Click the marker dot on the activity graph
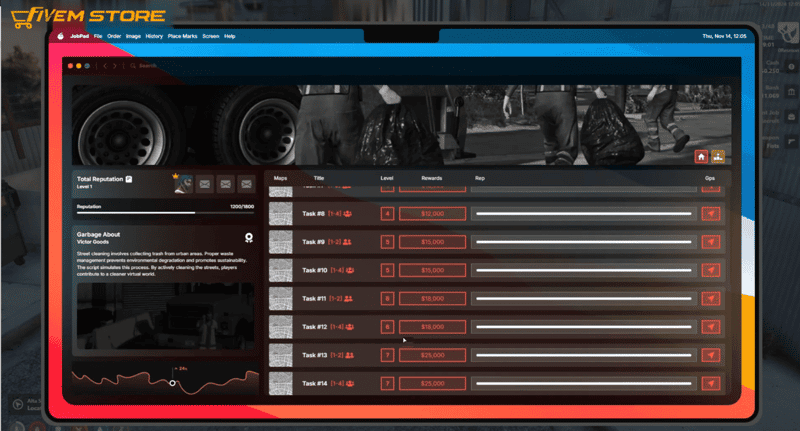The width and height of the screenshot is (800, 431). (172, 383)
